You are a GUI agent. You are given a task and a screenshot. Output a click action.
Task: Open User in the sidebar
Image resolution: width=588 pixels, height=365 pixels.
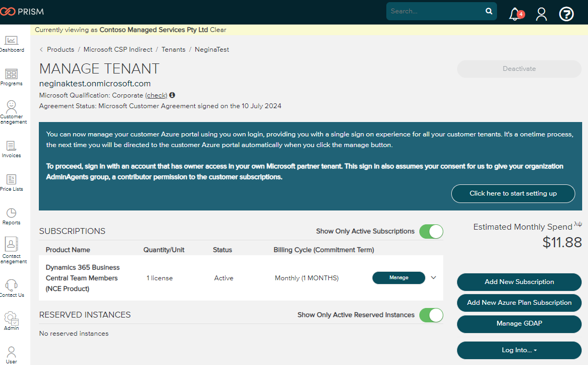[11, 355]
